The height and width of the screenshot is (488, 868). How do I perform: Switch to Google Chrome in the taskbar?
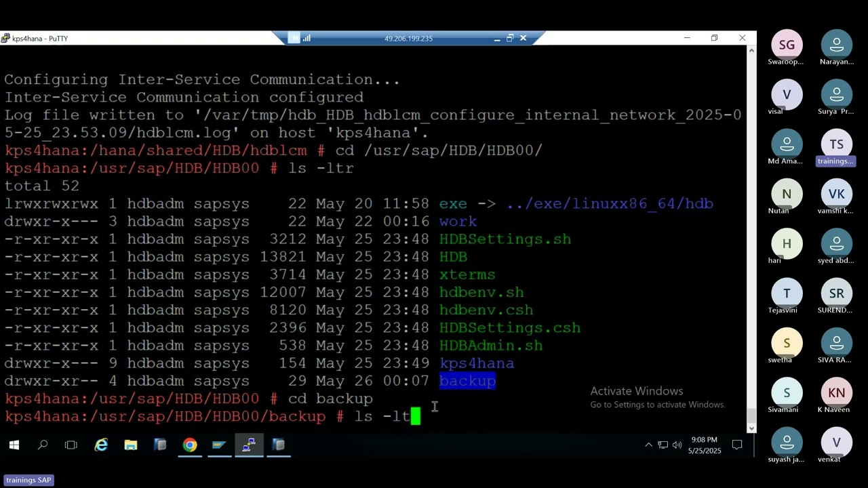190,445
